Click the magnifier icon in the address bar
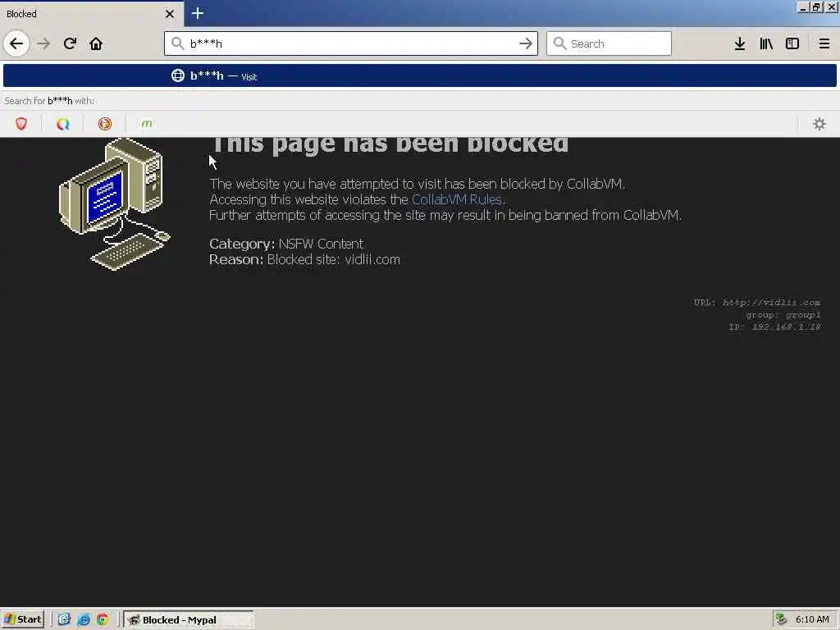This screenshot has height=630, width=840. (x=178, y=43)
